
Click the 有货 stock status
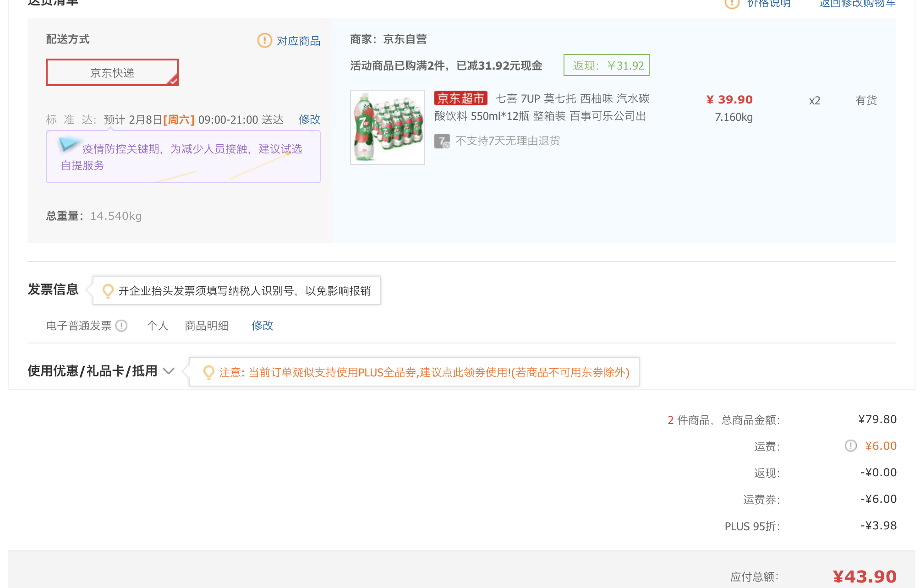click(866, 100)
